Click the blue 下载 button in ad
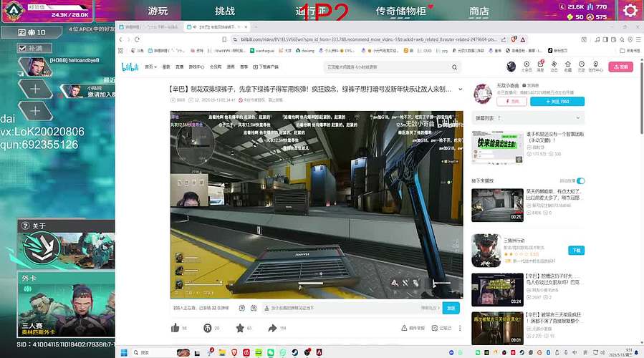This screenshot has width=644, height=358. coord(576,251)
